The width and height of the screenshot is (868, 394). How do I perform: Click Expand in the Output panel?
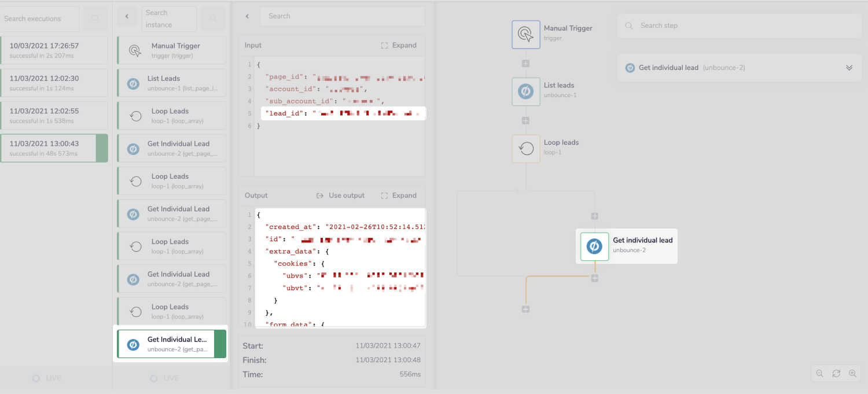[x=399, y=196]
